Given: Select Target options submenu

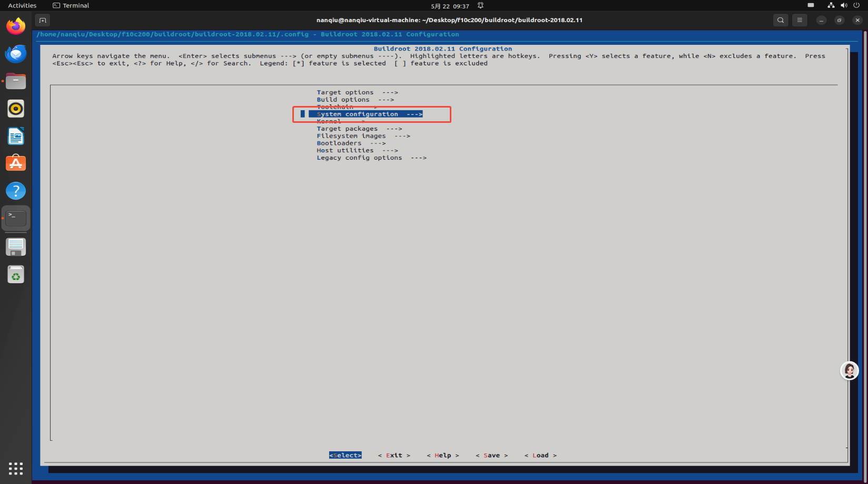Looking at the screenshot, I should coord(358,92).
